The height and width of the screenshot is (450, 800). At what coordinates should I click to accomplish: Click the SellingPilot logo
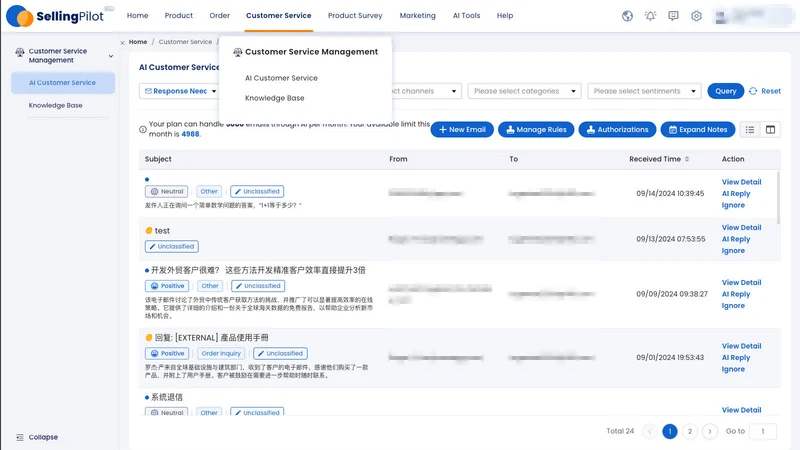tap(55, 16)
